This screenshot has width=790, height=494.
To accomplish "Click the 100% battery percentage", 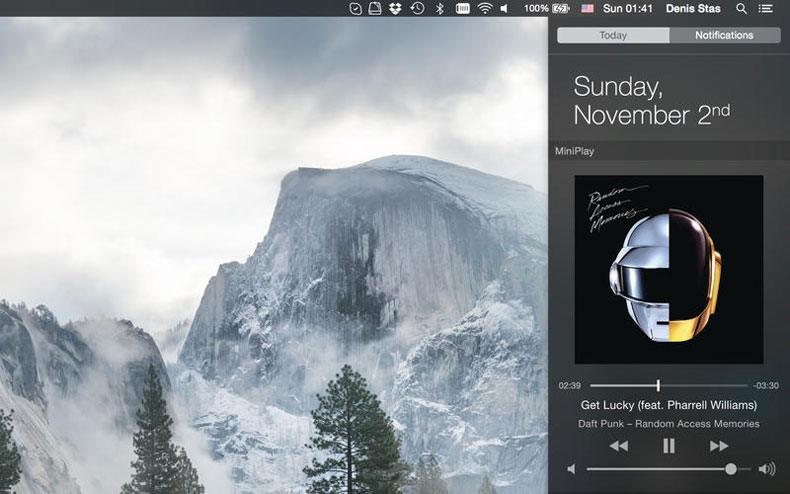I will 536,9.
